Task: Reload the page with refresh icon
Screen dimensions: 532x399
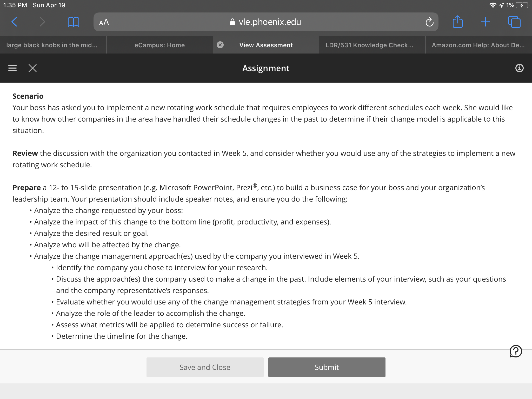Action: pos(429,22)
